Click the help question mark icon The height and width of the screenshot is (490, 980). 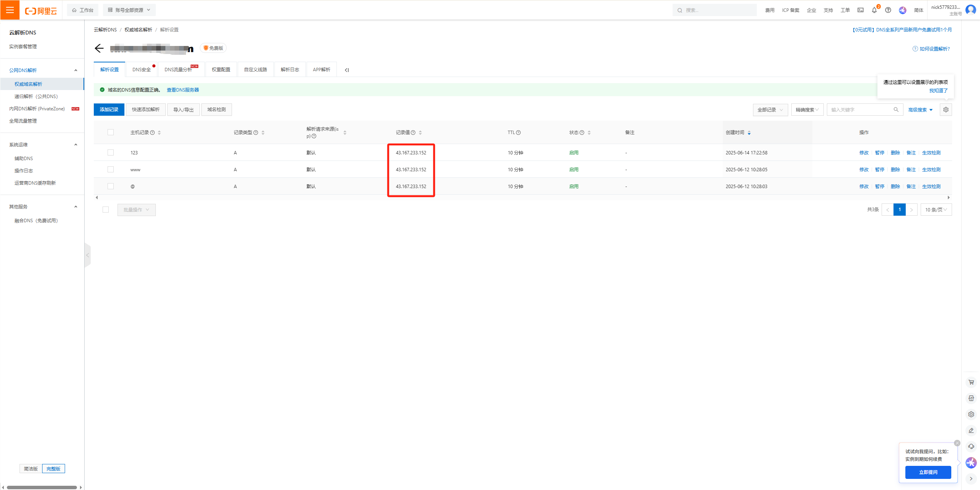pyautogui.click(x=888, y=10)
